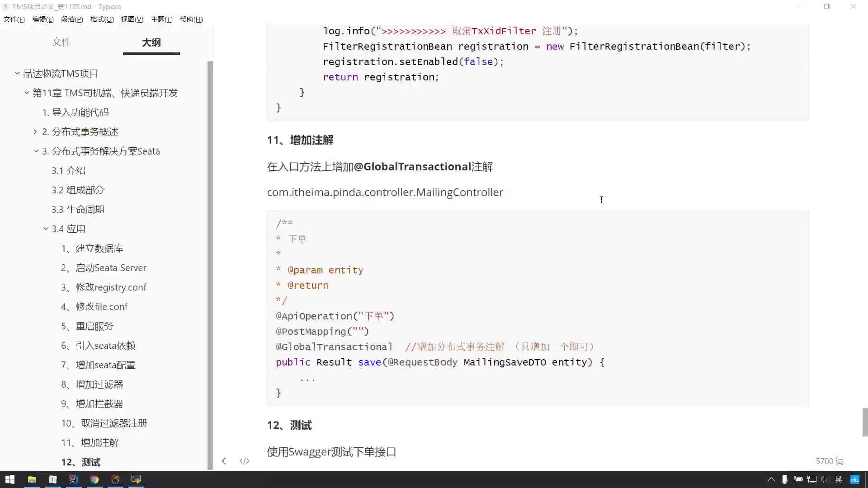
Task: Click @ApiOperation("下单") code line
Action: click(x=335, y=316)
